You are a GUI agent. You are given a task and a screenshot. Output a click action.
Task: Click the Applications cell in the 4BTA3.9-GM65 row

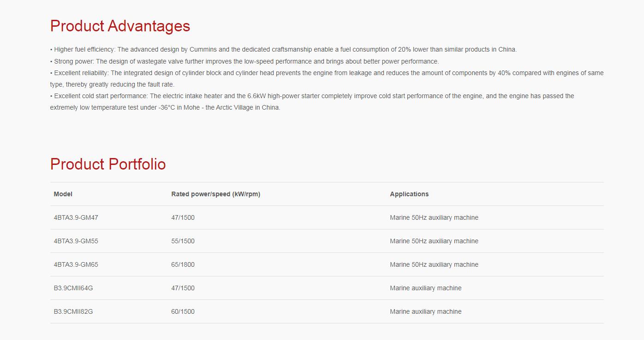(x=434, y=265)
